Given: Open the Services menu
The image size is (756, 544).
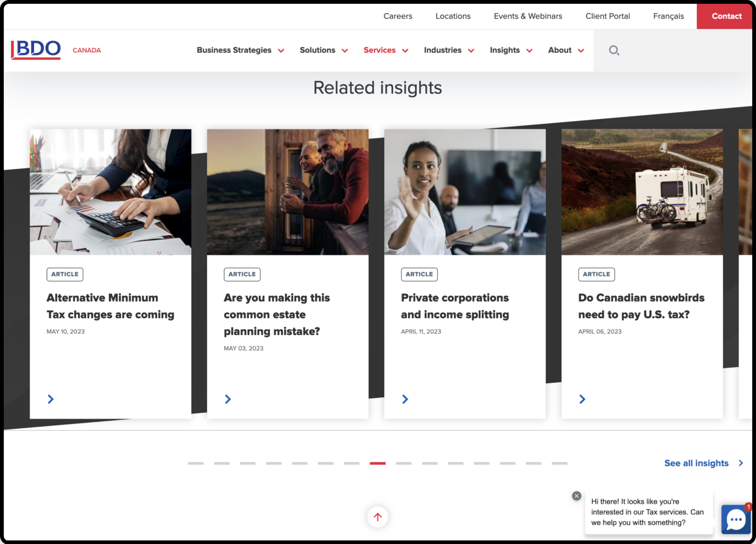Looking at the screenshot, I should 379,50.
